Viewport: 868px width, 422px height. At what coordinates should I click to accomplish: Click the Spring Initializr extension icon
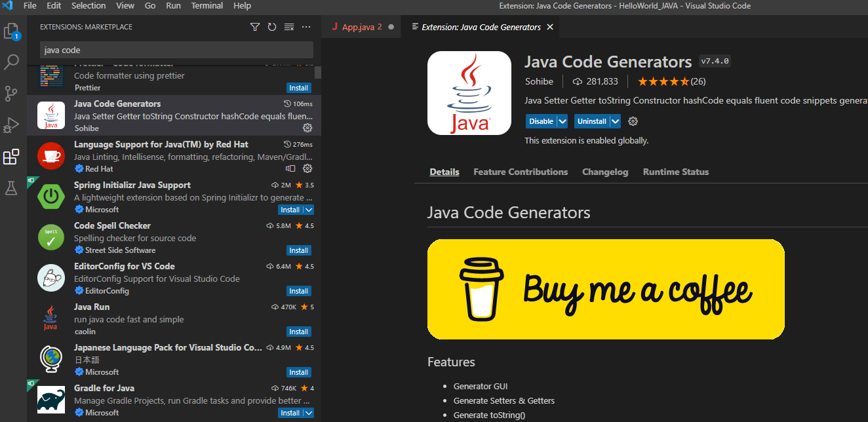point(51,197)
